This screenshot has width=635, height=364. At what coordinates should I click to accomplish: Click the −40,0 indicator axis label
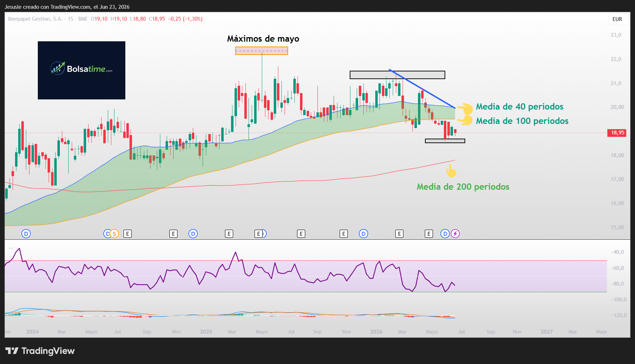click(x=617, y=252)
